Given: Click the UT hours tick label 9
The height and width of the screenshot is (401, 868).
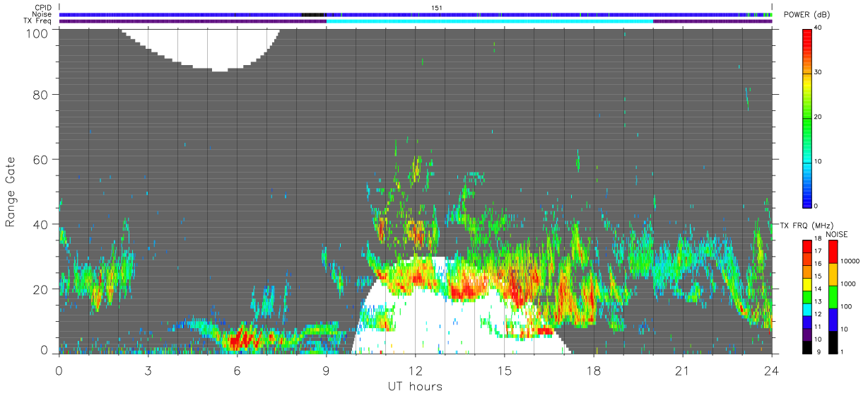Looking at the screenshot, I should pos(326,370).
